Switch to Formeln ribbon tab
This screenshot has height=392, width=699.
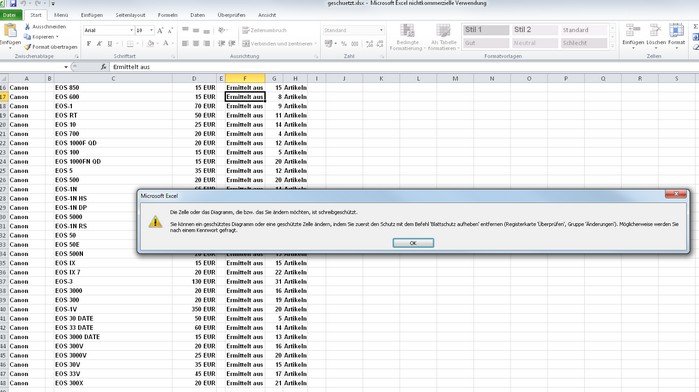(x=168, y=15)
